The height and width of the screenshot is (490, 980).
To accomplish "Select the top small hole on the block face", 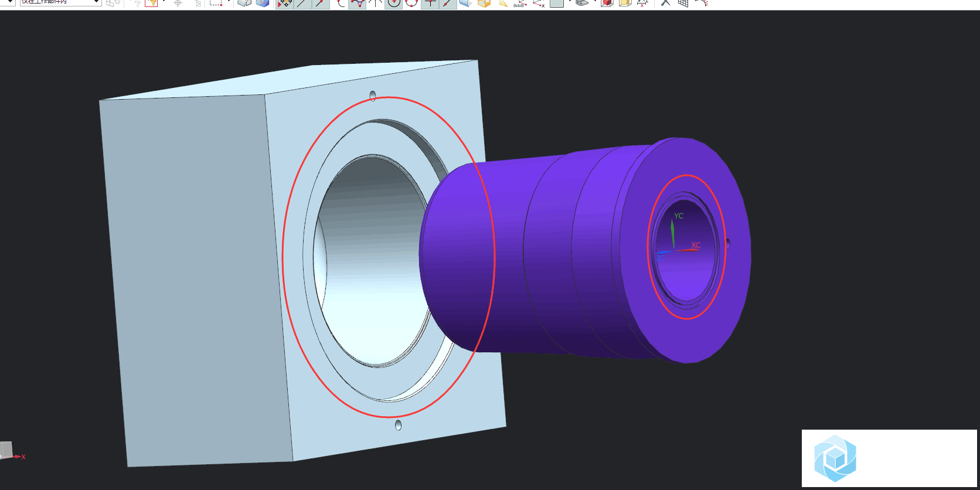I will [373, 96].
